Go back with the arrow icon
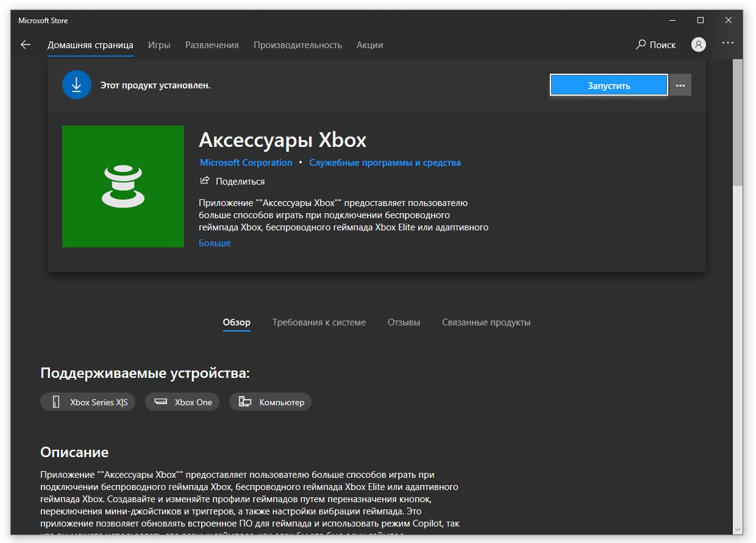Viewport: 756px width, 543px height. click(x=25, y=44)
